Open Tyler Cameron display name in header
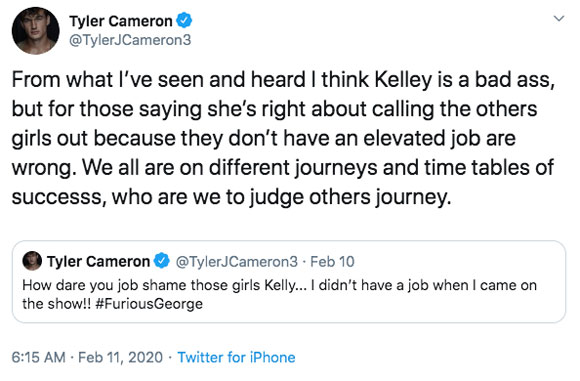The width and height of the screenshot is (580, 381). (x=121, y=21)
